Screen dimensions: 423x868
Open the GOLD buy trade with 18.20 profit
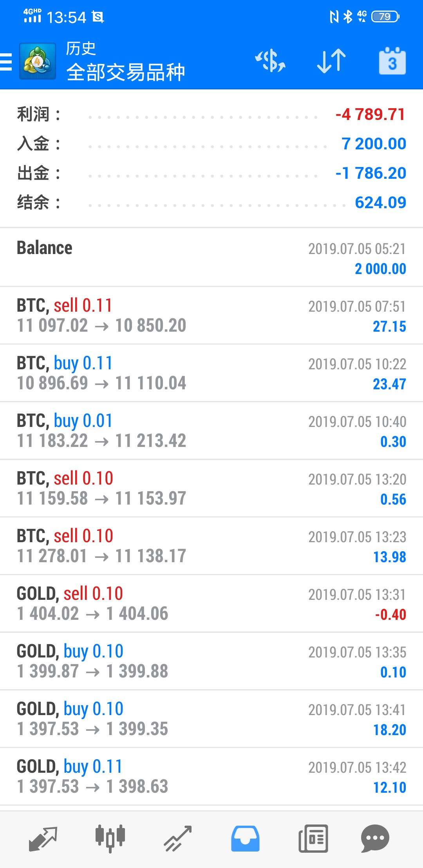pos(211,719)
